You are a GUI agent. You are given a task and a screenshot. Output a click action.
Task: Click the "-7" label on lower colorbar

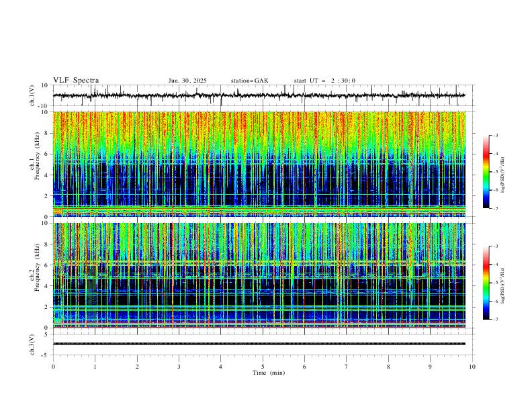click(496, 320)
